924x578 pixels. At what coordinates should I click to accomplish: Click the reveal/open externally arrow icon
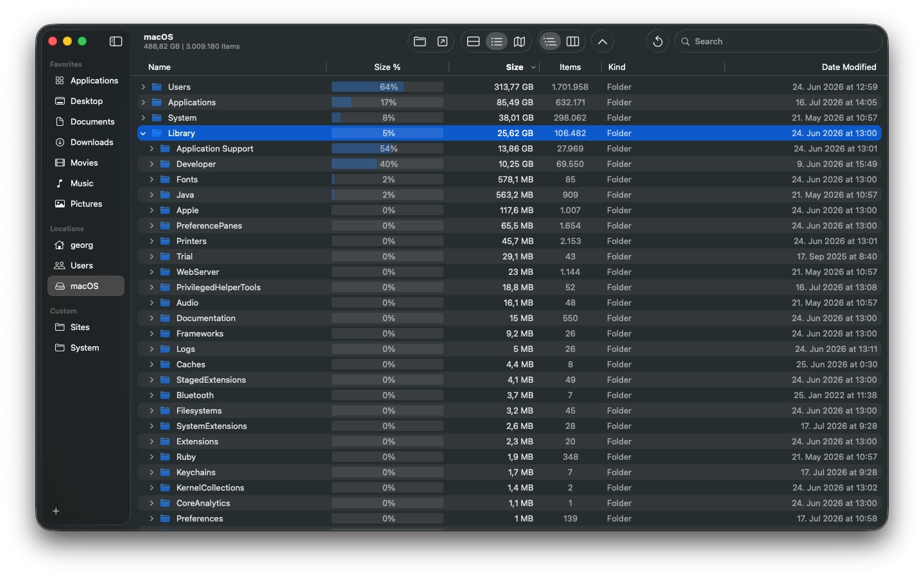pyautogui.click(x=443, y=41)
